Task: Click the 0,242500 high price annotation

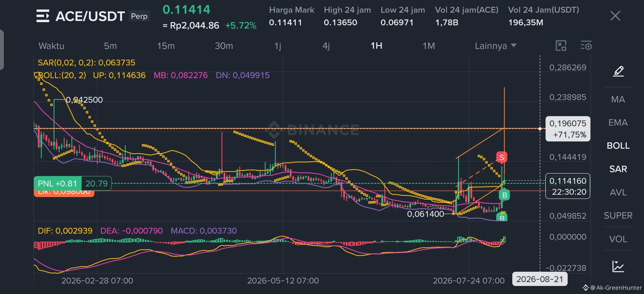Action: (x=84, y=100)
